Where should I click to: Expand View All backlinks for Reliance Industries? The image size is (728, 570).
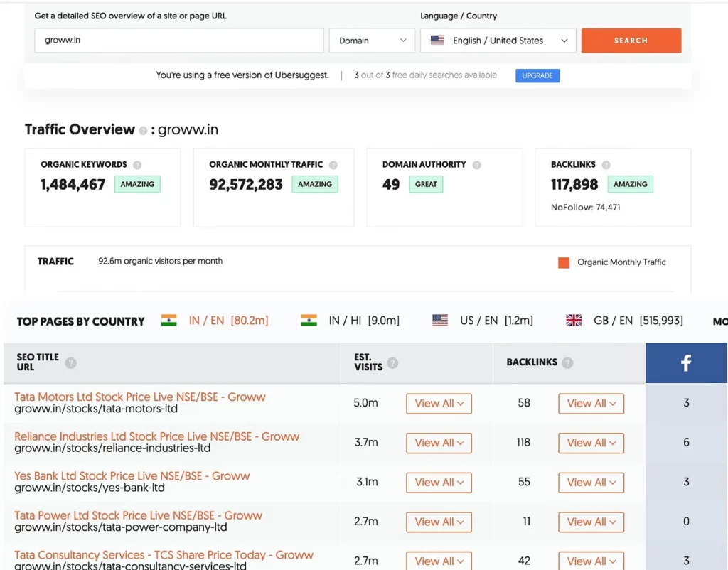[x=591, y=443]
